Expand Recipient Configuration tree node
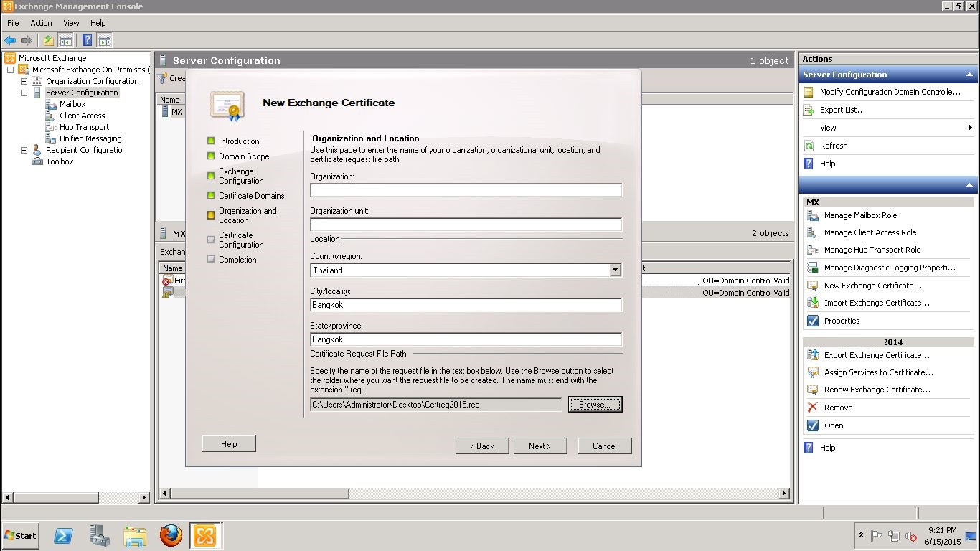980x551 pixels. (x=24, y=150)
